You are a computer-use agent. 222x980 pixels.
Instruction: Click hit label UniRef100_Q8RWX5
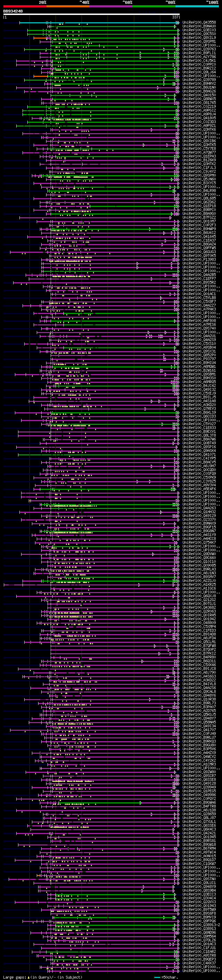(x=199, y=99)
